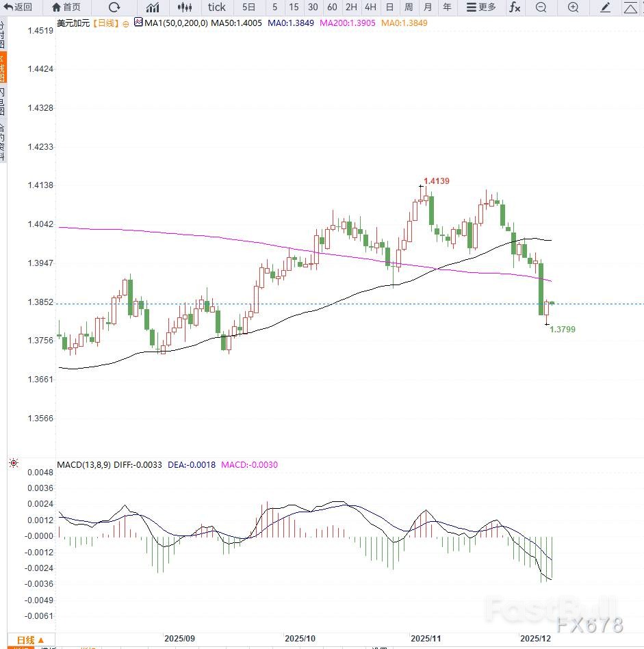Screen dimensions: 644x649
Task: Click the 1.4139 high price marker
Action: [x=436, y=181]
